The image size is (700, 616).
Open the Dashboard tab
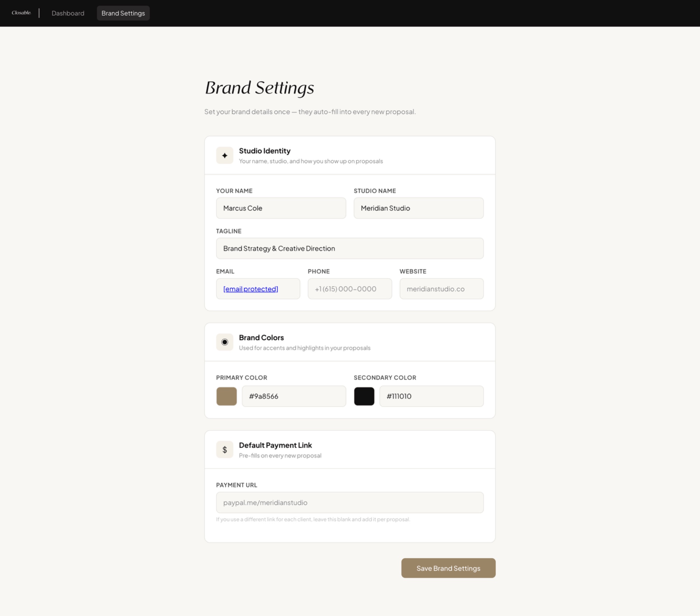68,13
